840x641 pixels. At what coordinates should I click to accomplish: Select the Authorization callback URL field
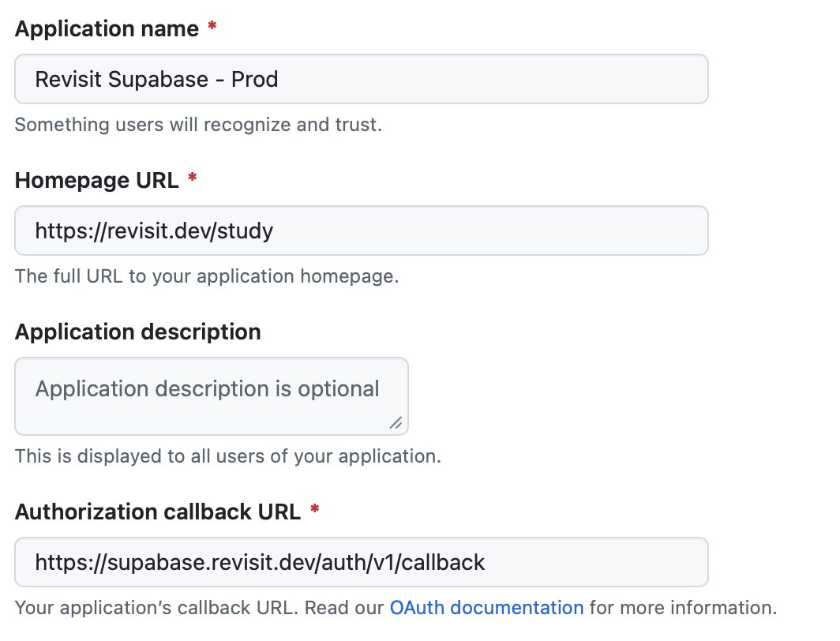pyautogui.click(x=361, y=562)
